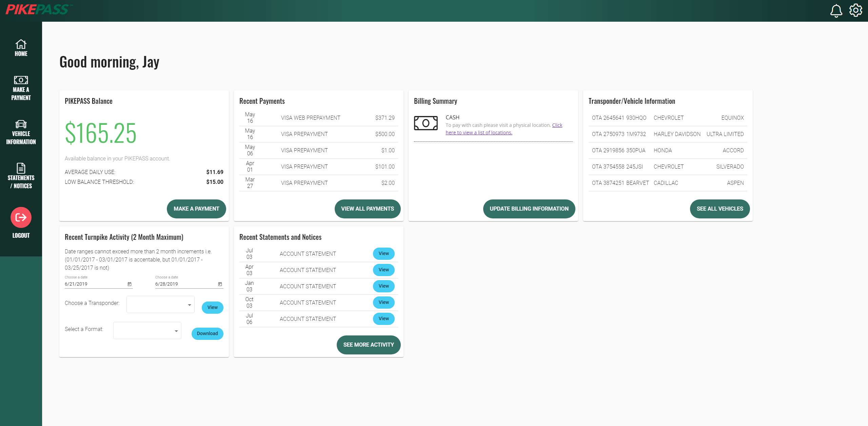View the Apr 03 account statement
Viewport: 868px width, 426px height.
click(x=384, y=270)
